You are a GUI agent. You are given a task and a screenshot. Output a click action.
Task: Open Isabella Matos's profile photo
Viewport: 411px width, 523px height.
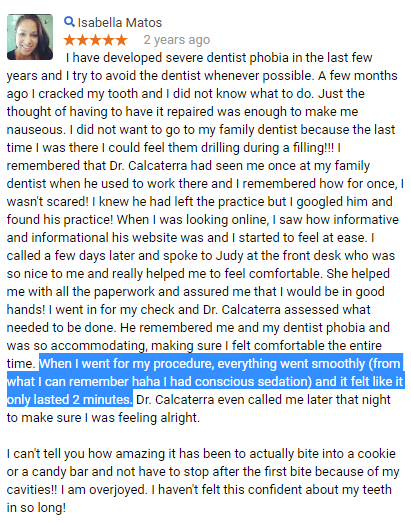click(30, 37)
